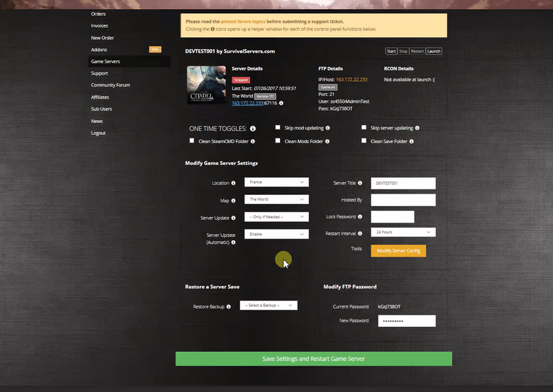The height and width of the screenshot is (392, 553).
Task: Click the Stop server button
Action: pos(403,51)
